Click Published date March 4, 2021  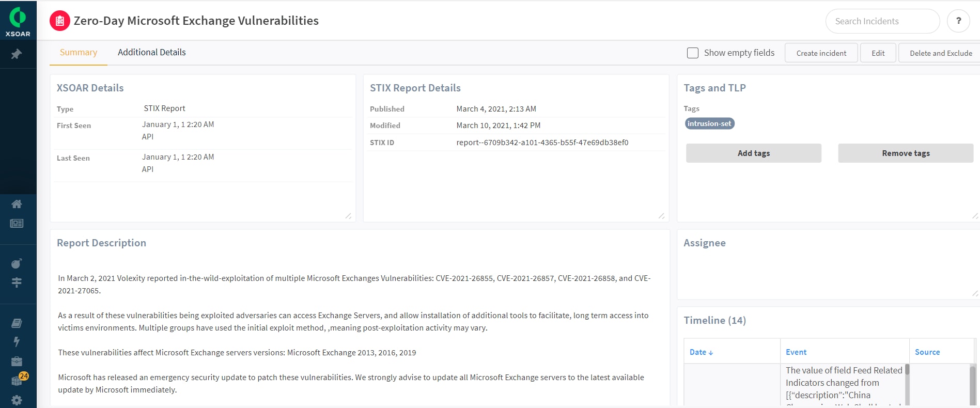(x=496, y=109)
